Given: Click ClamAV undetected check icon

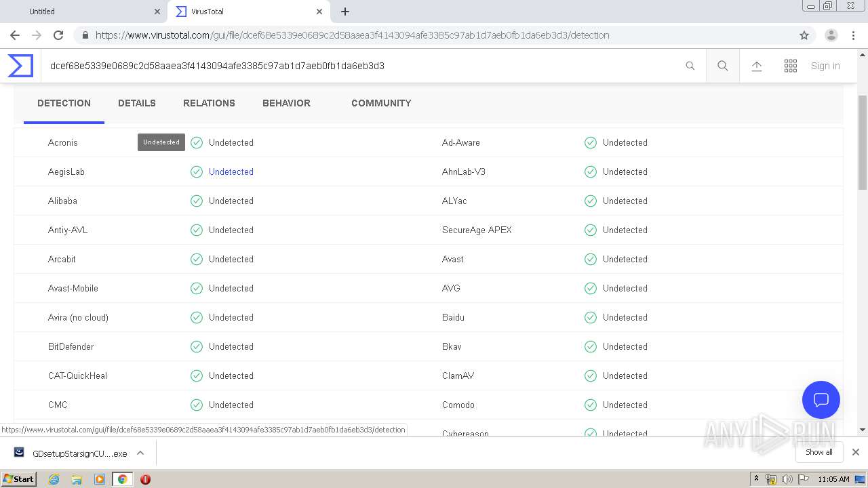Looking at the screenshot, I should 591,375.
